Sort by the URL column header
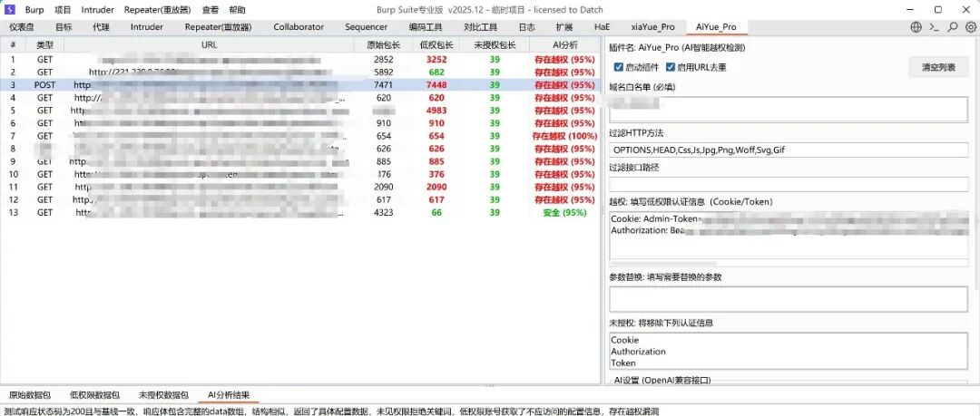980x416 pixels. (210, 45)
